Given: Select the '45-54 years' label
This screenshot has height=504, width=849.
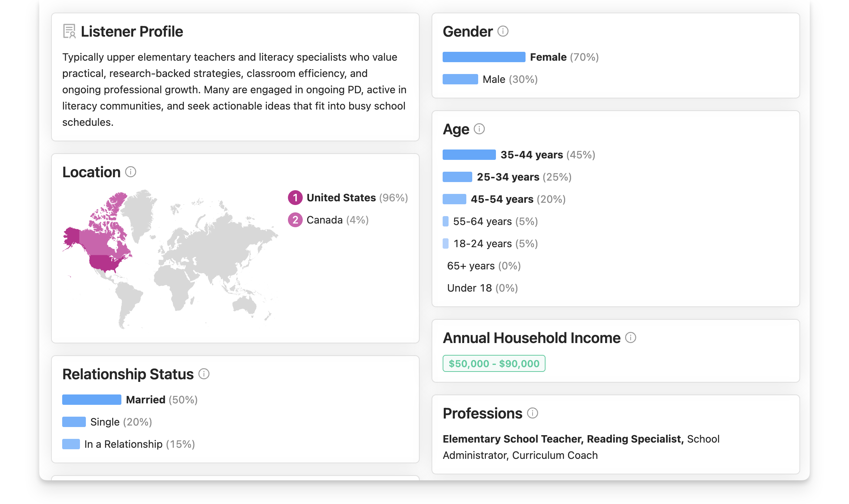Looking at the screenshot, I should click(502, 199).
